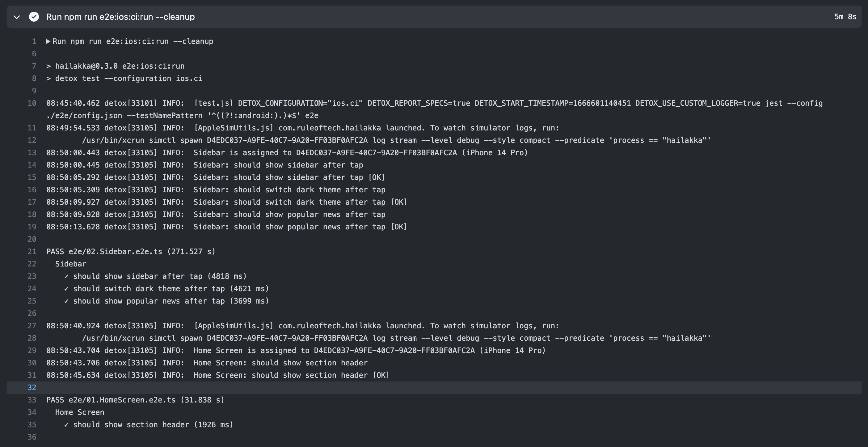Click 'PASS e2e/01.HomeScreen.e2e.ts (31.838 s)'
Image resolution: width=868 pixels, height=447 pixels.
click(x=135, y=400)
